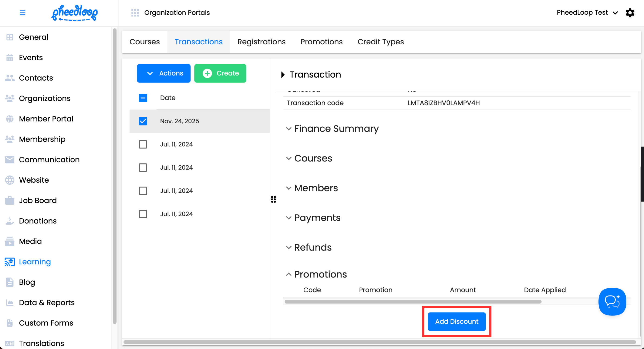Screen dimensions: 644x349
Task: Open the chat support bubble icon
Action: click(612, 301)
